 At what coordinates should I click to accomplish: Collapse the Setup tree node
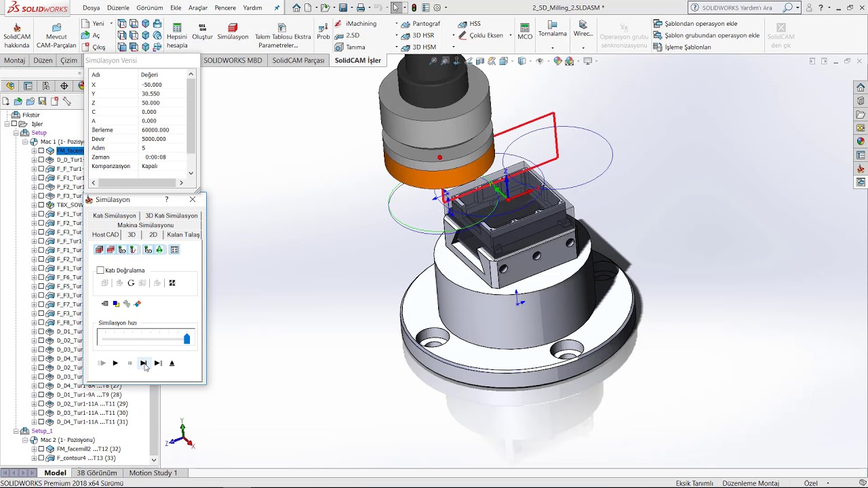[x=16, y=133]
